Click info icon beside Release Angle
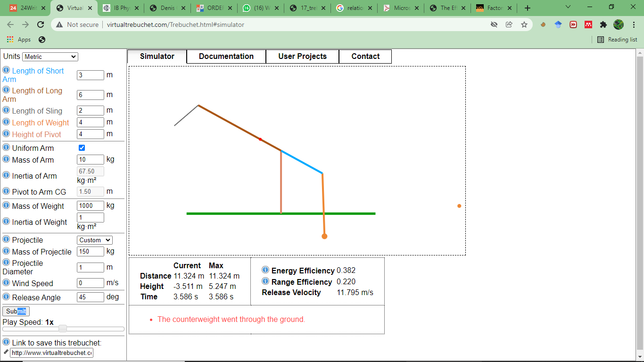Screen dimensions: 644x362 pos(6,297)
